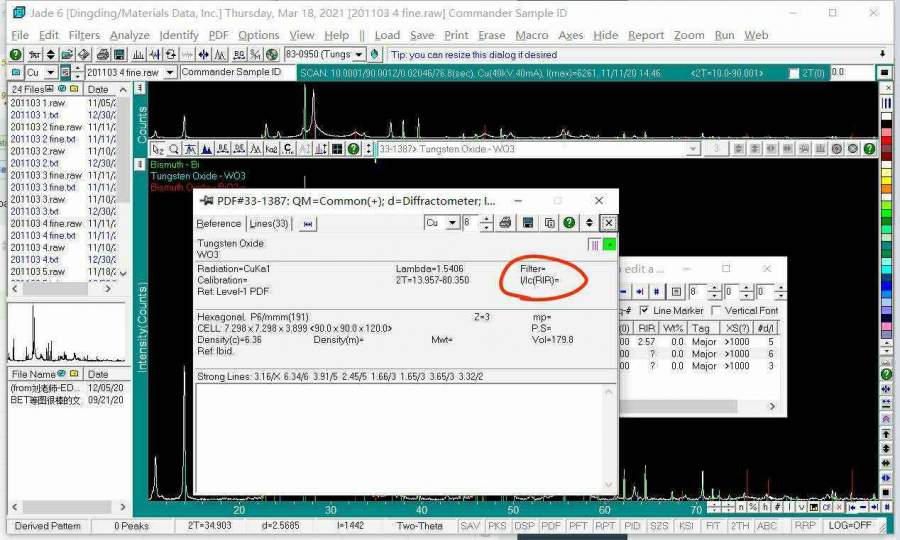Image resolution: width=900 pixels, height=540 pixels.
Task: Click green help icon on right-edge toolbar
Action: point(886,374)
